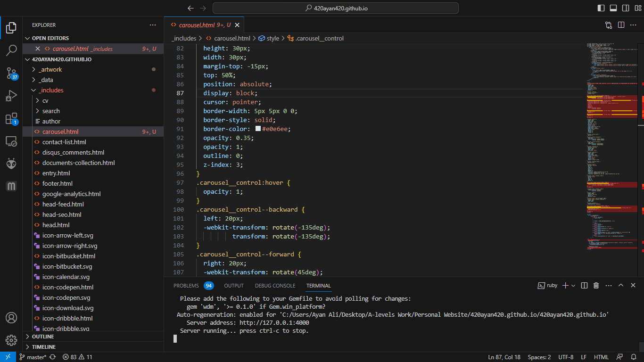
Task: Click the #e0e6ee color swatch
Action: click(258, 129)
